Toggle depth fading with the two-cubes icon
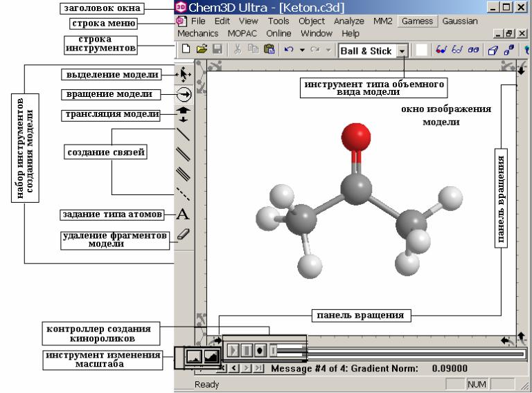The height and width of the screenshot is (393, 532). (509, 50)
